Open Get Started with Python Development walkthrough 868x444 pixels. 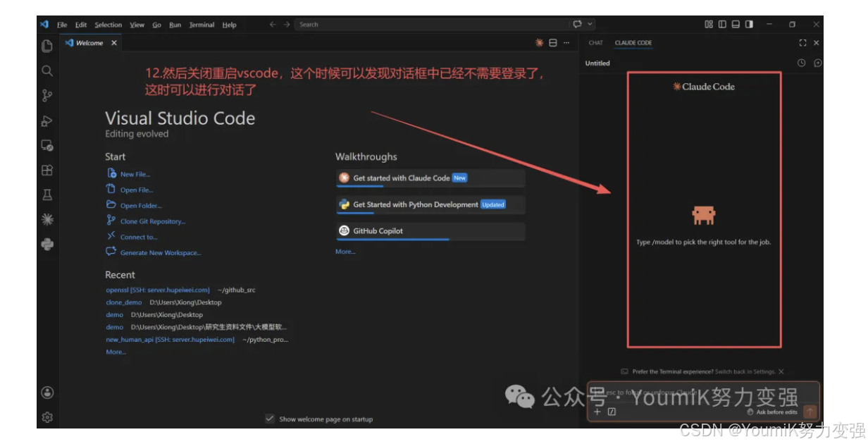click(x=430, y=205)
